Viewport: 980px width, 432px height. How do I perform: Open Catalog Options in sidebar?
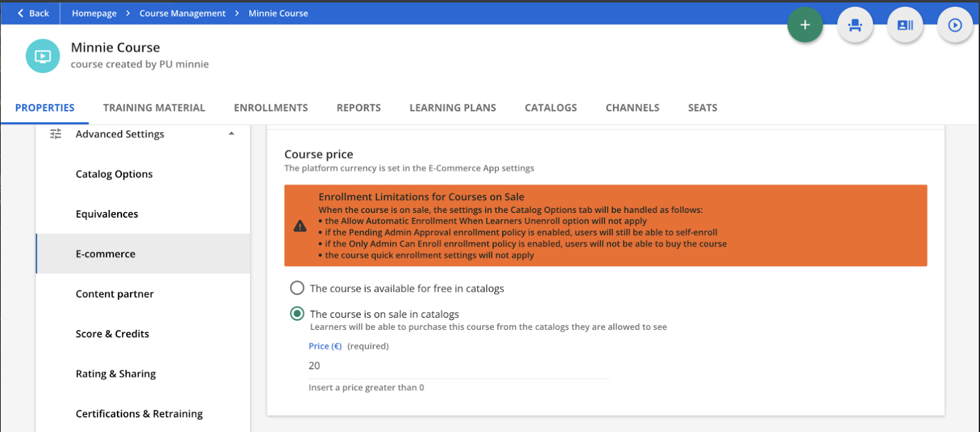[114, 174]
